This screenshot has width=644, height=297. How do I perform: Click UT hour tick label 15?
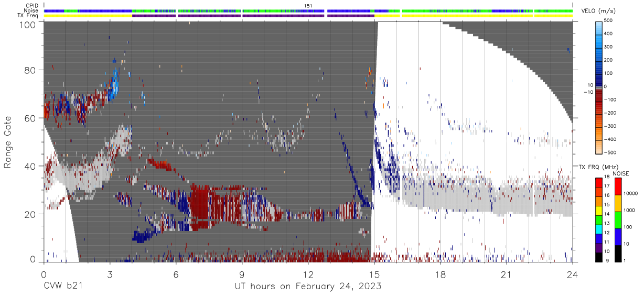374,274
